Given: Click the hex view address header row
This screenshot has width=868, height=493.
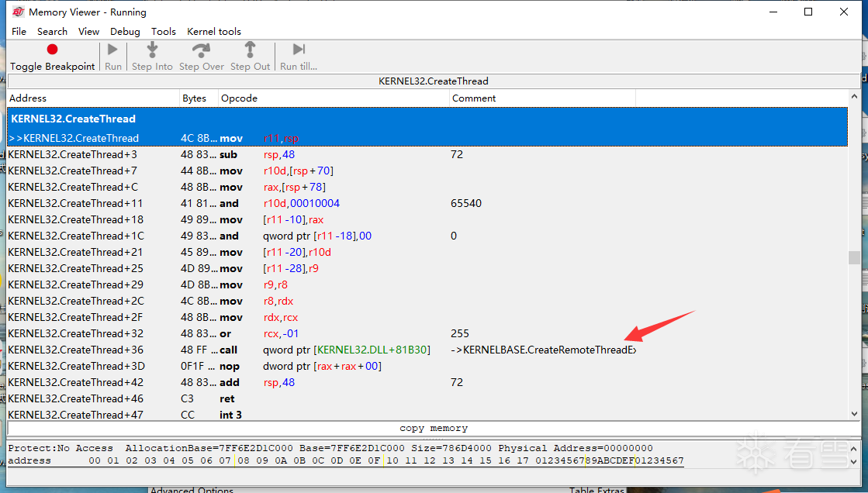Looking at the screenshot, I should click(346, 461).
